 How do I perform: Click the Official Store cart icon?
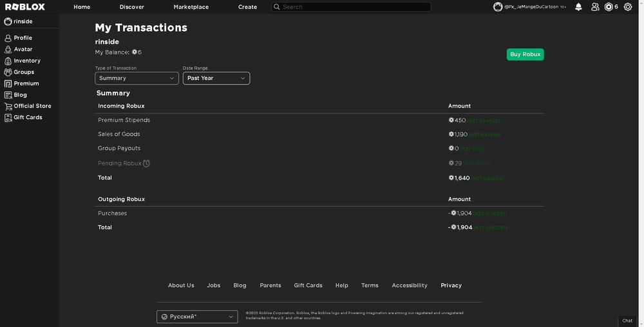point(8,106)
